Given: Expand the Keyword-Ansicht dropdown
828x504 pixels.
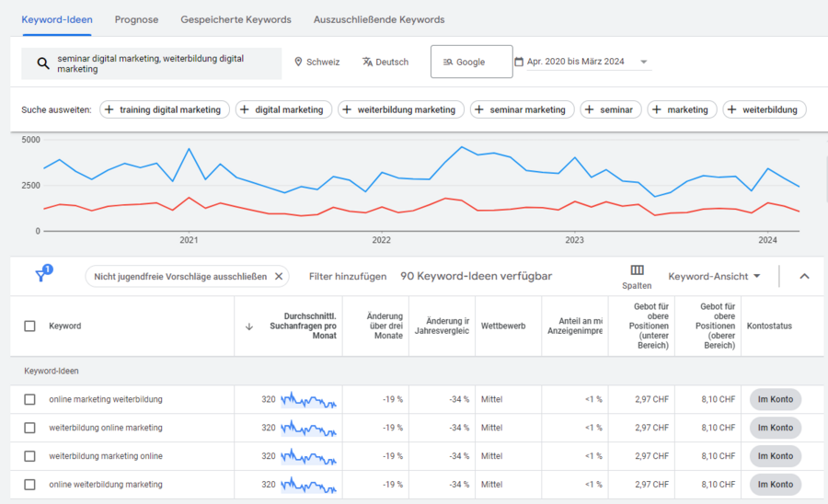Looking at the screenshot, I should 715,276.
